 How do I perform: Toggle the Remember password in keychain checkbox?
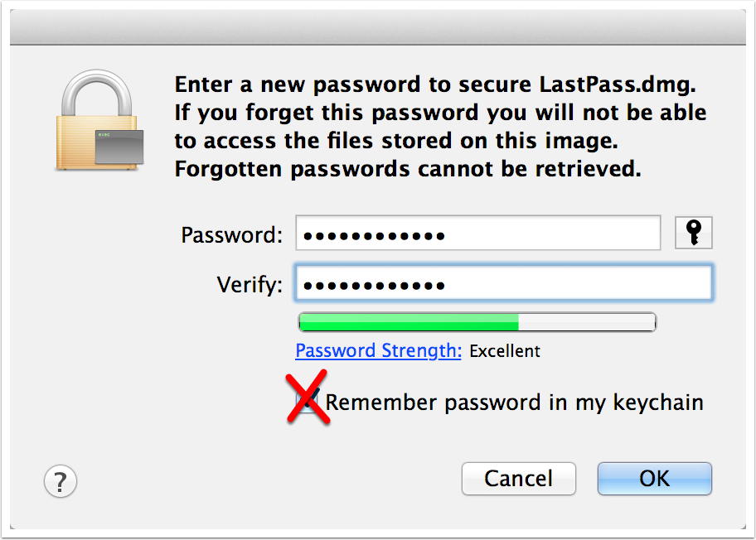pos(309,403)
